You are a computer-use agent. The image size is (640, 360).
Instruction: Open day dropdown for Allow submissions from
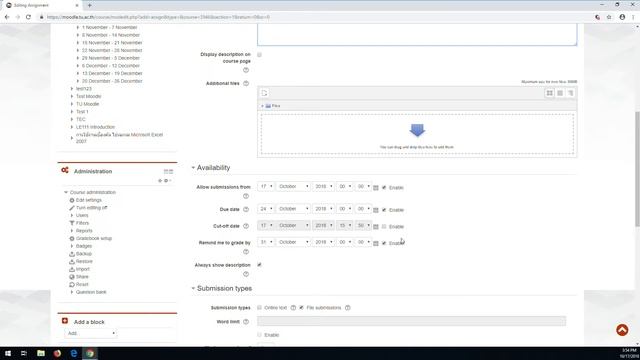pyautogui.click(x=266, y=187)
